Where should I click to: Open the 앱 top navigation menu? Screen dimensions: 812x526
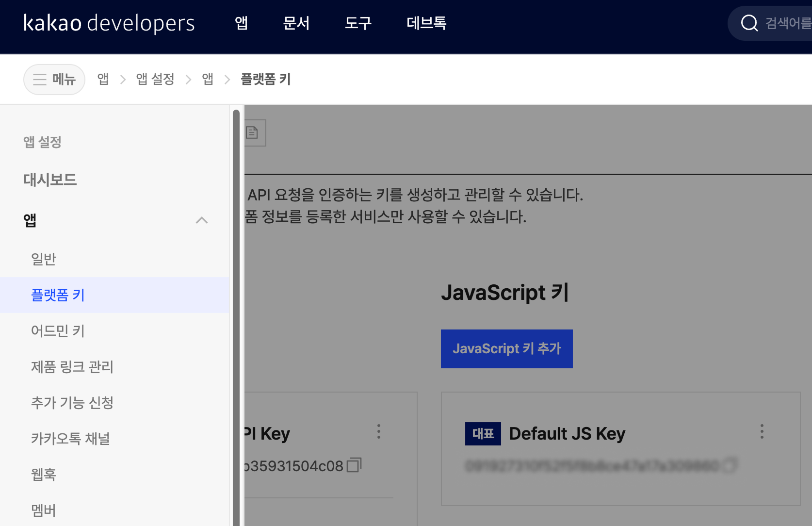[241, 23]
